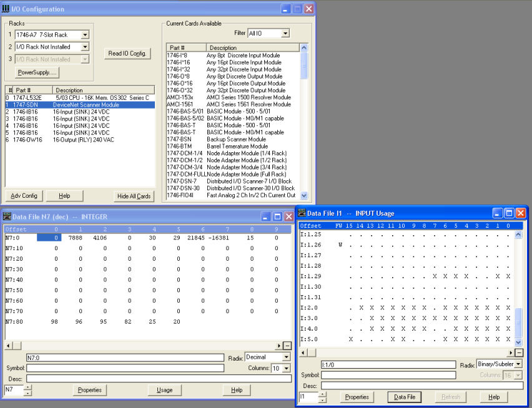532x408 pixels.
Task: Click Desc input field in I1 window
Action: [x=422, y=386]
